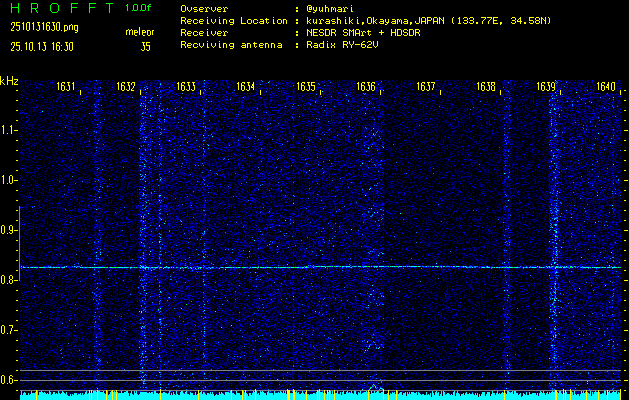Click the 0.9 kHz axis label

[x=9, y=230]
